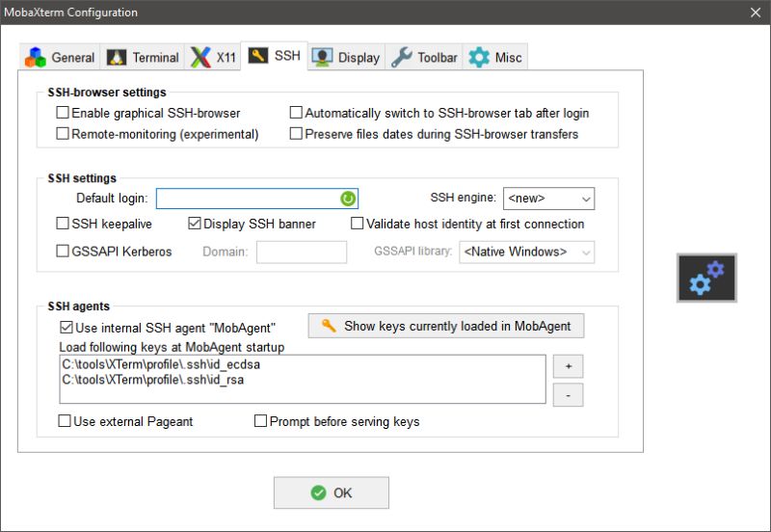Select the SSH tab
Viewport: 771px width, 532px height.
tap(275, 56)
